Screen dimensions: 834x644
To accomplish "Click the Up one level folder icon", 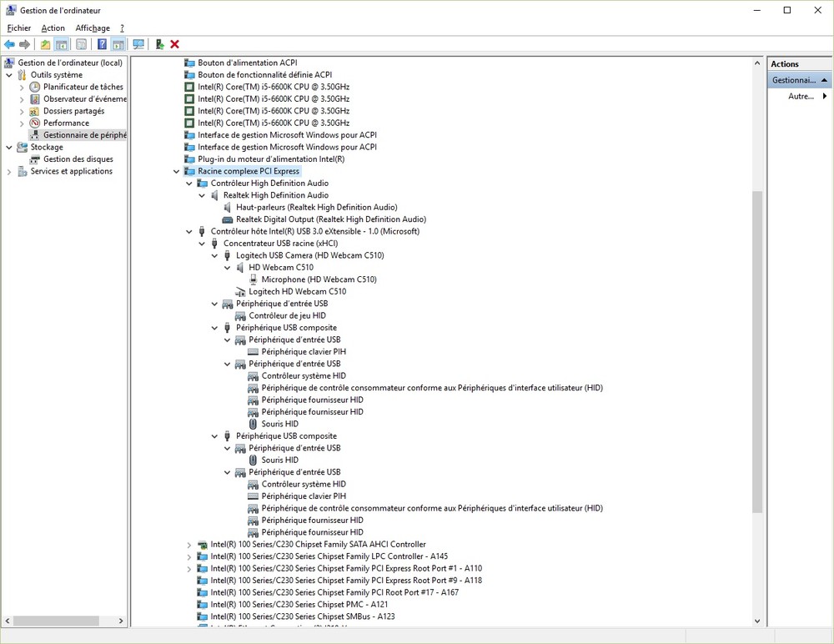I will tap(46, 45).
